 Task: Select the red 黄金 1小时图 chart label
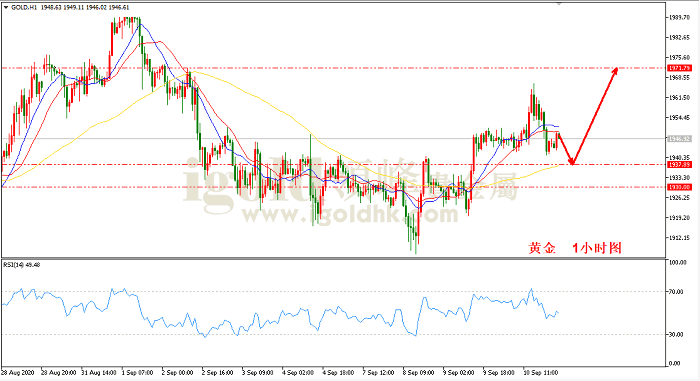pyautogui.click(x=575, y=248)
